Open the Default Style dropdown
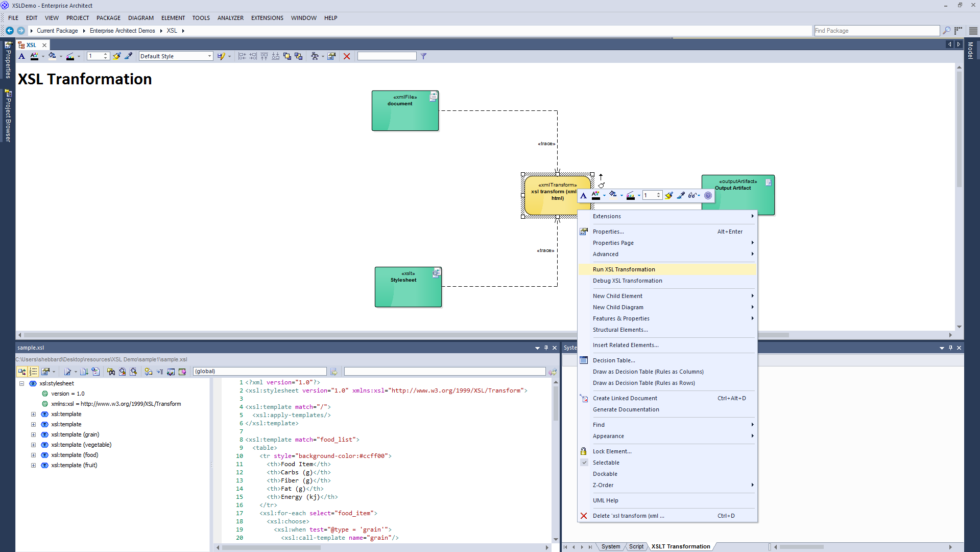The width and height of the screenshot is (980, 552). coord(176,56)
